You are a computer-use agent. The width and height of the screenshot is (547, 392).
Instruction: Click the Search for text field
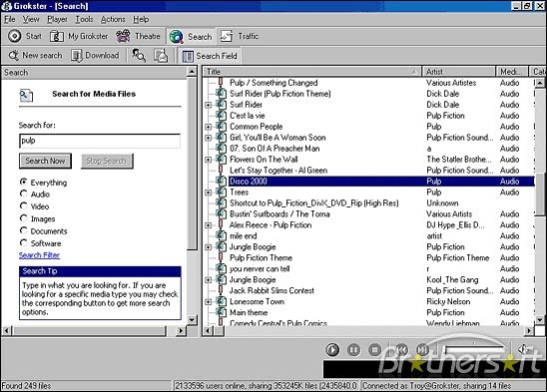[x=100, y=141]
